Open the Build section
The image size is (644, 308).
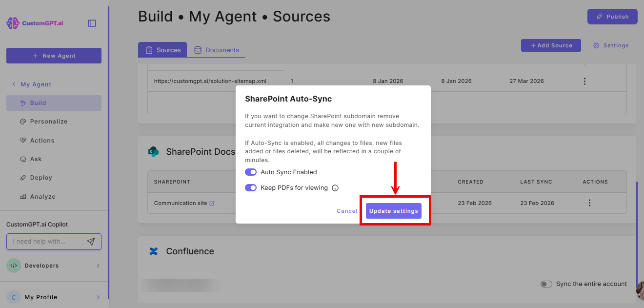click(x=54, y=103)
